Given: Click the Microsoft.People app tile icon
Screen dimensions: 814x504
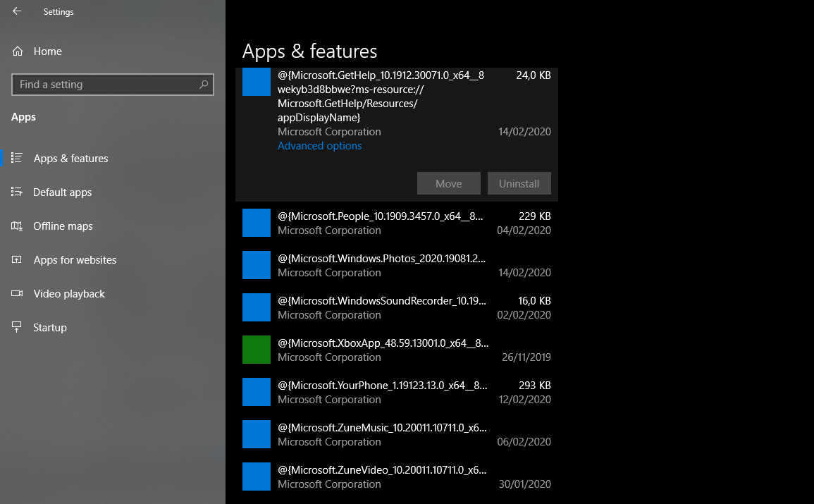Looking at the screenshot, I should 257,223.
